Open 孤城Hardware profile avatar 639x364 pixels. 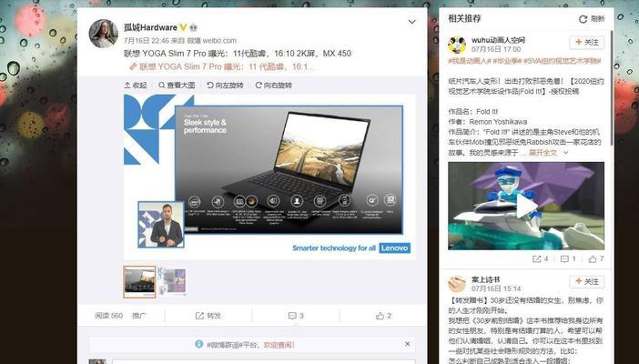point(104,34)
